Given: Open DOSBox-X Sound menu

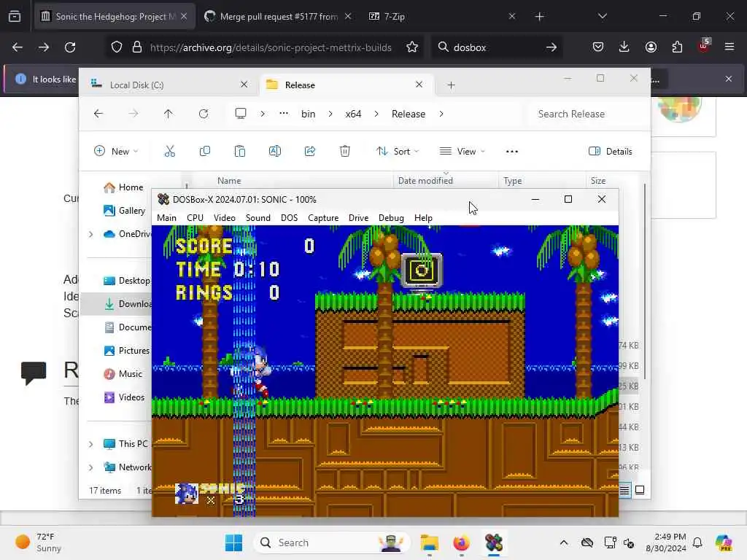Looking at the screenshot, I should coord(258,217).
